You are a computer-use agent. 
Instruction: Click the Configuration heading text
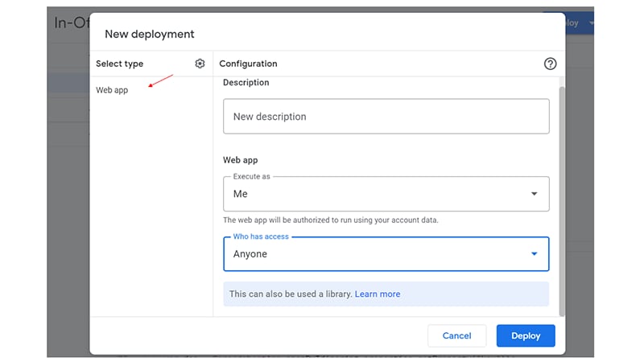(x=248, y=64)
